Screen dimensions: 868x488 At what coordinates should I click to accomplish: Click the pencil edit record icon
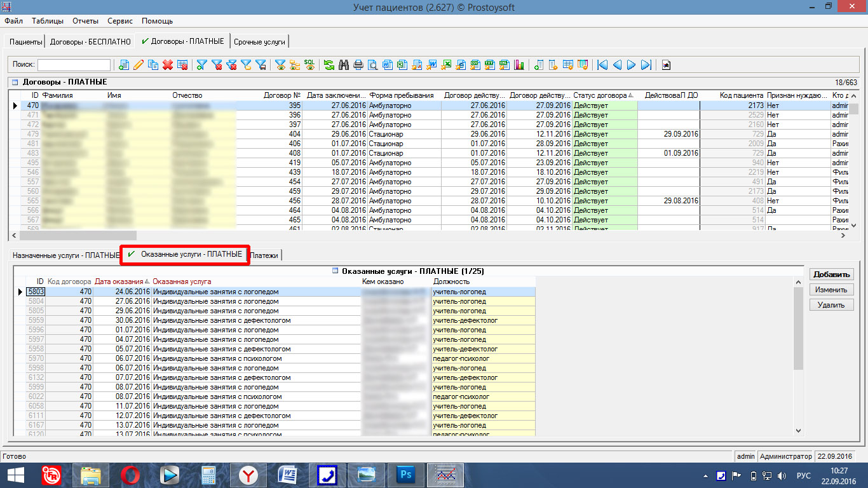tap(138, 65)
